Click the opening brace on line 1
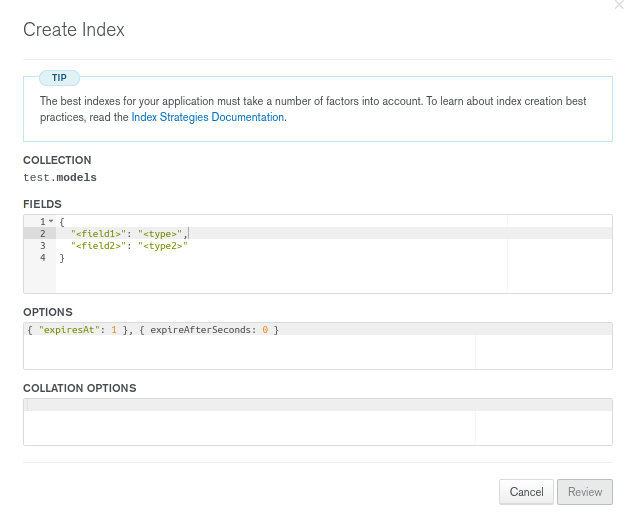Viewport: 632px width, 516px height. 62,221
